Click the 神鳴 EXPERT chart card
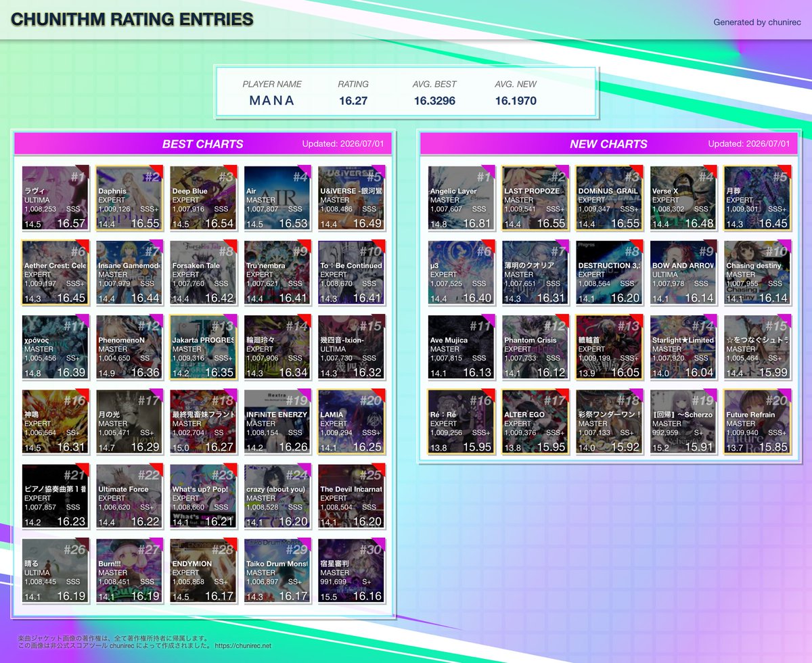Viewport: 812px width, 663px height. tap(55, 421)
